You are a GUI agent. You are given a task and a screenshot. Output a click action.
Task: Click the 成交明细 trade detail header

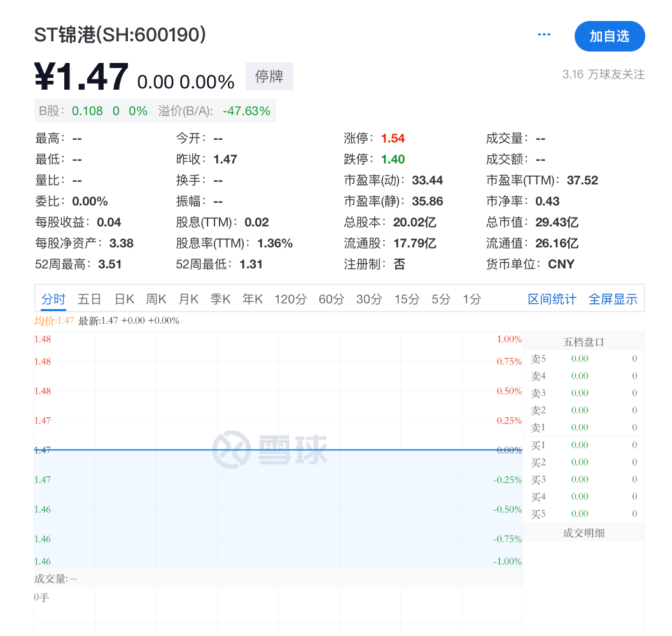pyautogui.click(x=583, y=532)
